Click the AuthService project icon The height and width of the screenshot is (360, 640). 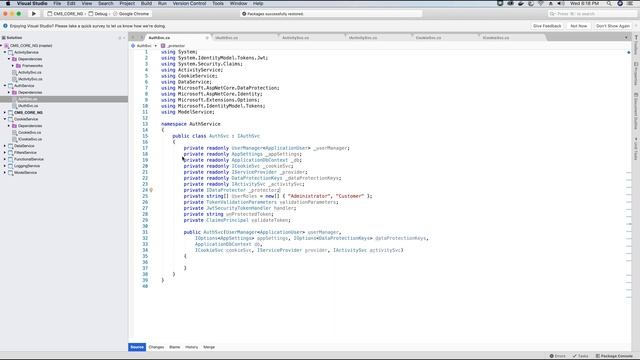pos(11,86)
